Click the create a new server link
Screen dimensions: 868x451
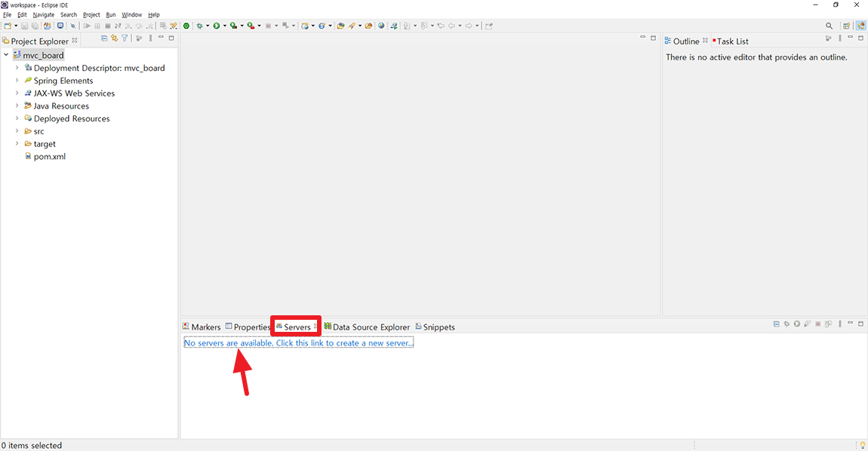298,343
